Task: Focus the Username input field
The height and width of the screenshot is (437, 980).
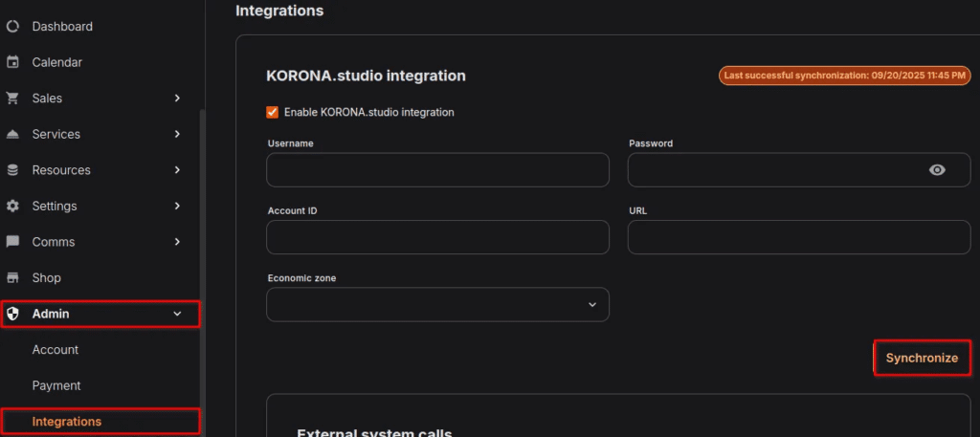Action: coord(437,170)
